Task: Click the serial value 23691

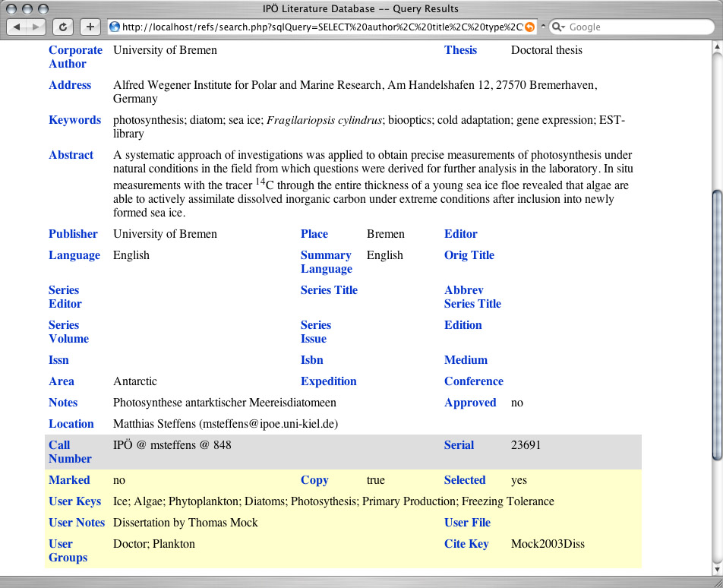Action: tap(526, 445)
